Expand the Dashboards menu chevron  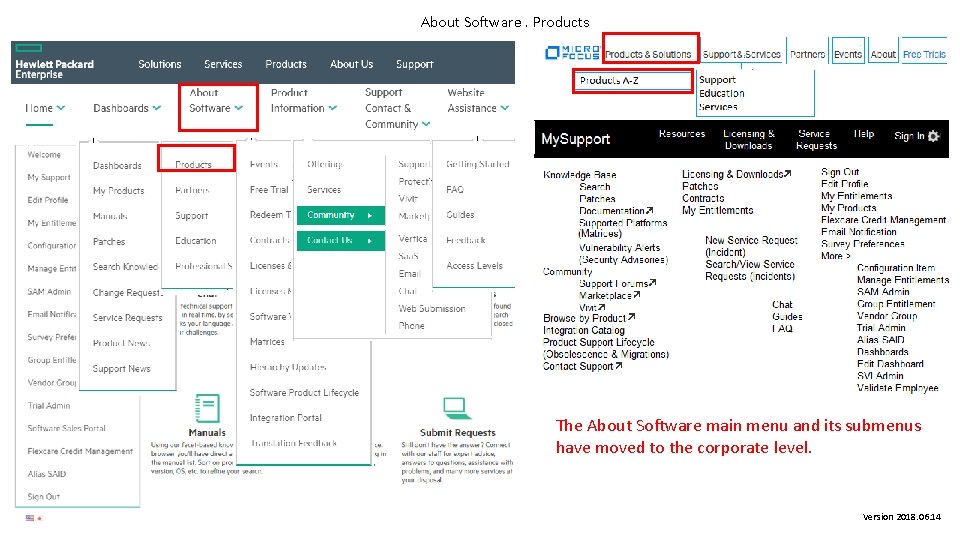pos(157,108)
